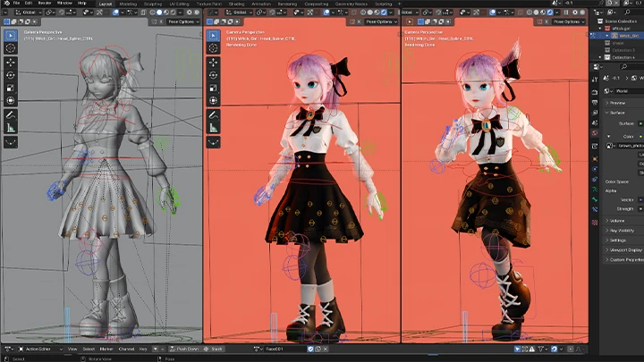Open the Action Editor mode dropdown

(x=40, y=349)
